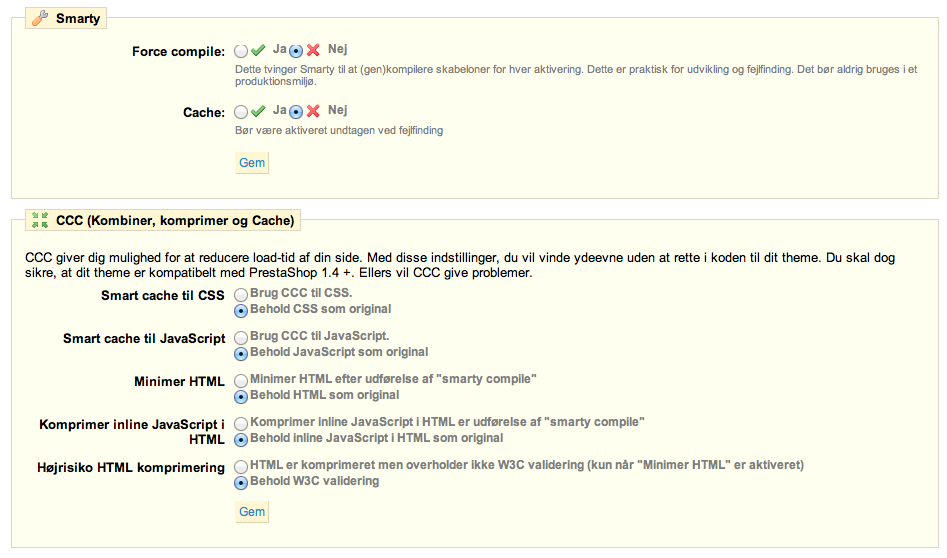The width and height of the screenshot is (947, 558).
Task: Select Nej radio for Cache
Action: [296, 112]
